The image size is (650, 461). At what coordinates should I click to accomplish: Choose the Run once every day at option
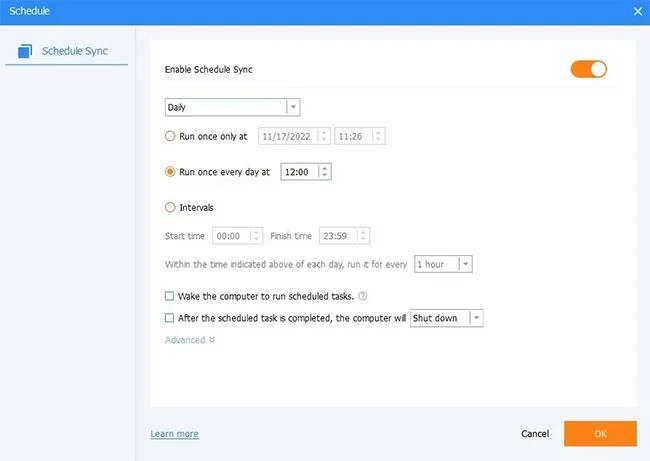coord(170,172)
